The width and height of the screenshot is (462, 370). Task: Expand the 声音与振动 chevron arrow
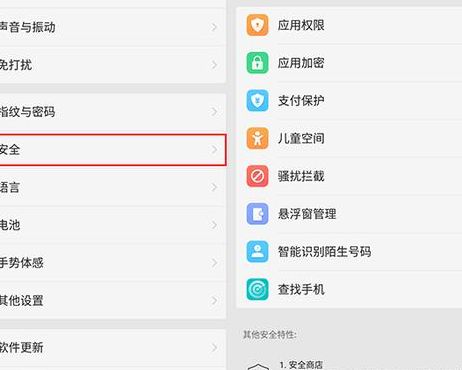tap(214, 27)
